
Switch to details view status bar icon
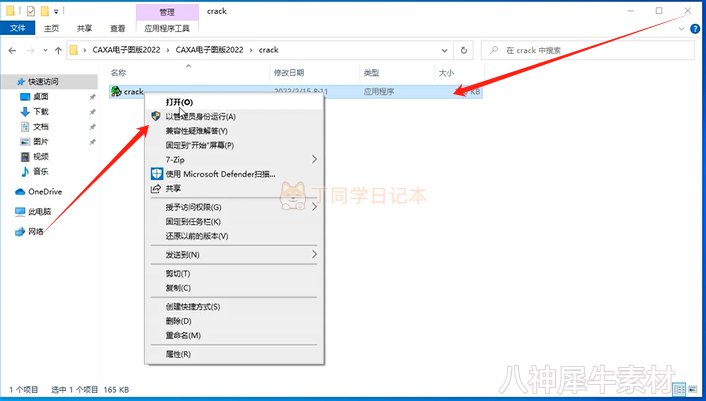click(679, 389)
